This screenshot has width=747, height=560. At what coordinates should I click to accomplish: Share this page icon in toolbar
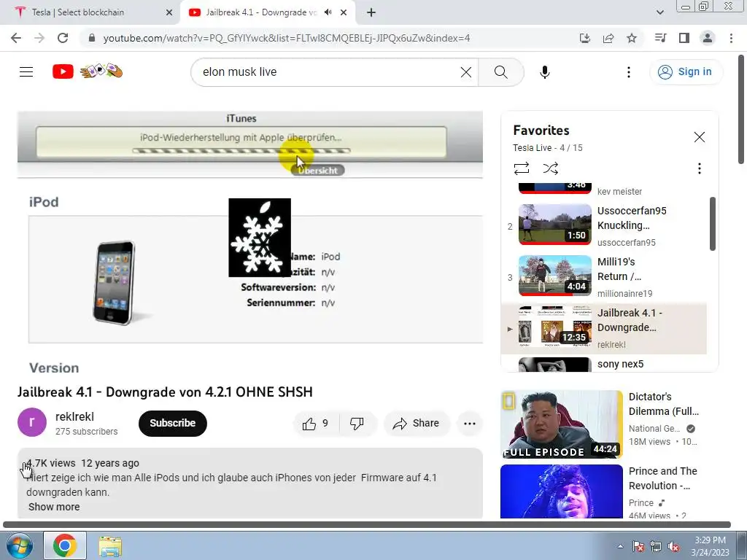coord(608,38)
